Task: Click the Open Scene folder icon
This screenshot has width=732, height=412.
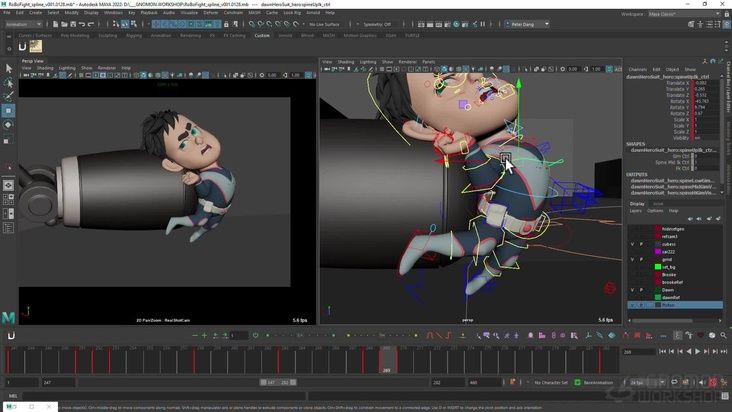Action: tap(64, 24)
